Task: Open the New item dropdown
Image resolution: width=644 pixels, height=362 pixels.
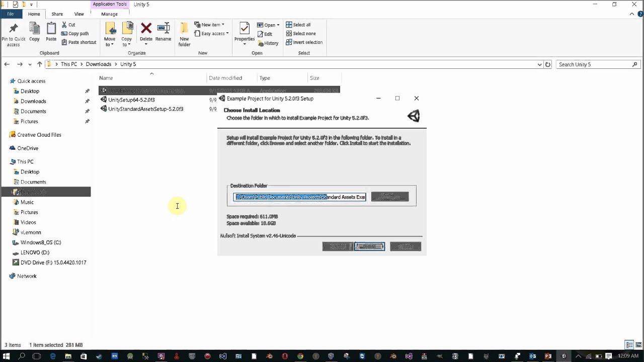Action: tap(209, 25)
